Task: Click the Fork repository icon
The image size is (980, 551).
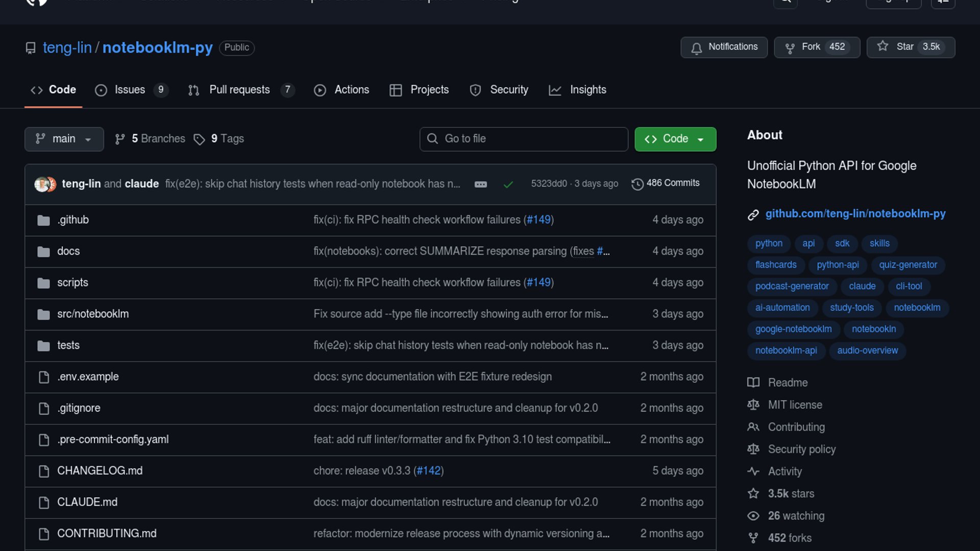Action: [790, 47]
